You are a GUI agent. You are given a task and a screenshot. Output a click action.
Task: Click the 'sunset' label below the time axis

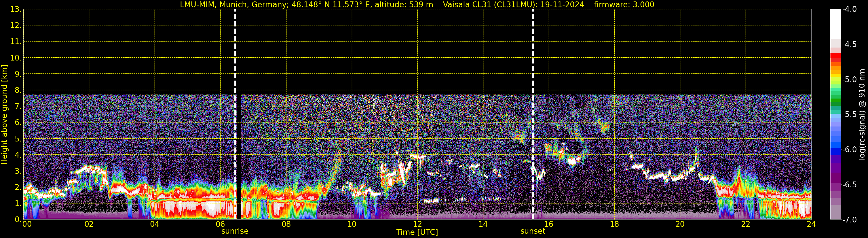click(x=533, y=231)
